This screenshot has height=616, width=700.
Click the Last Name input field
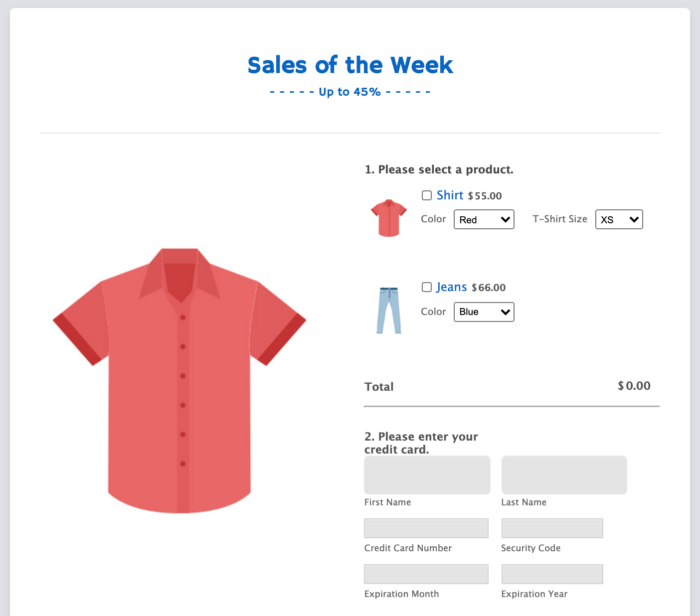(x=564, y=475)
